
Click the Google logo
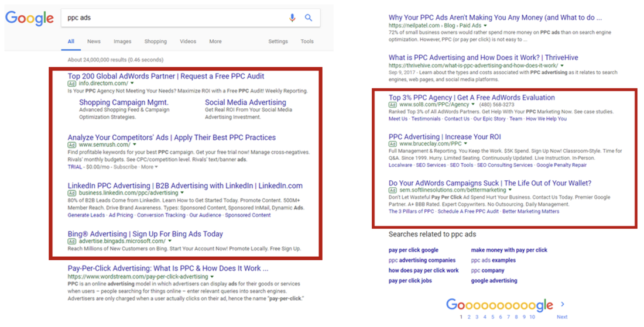pos(29,18)
